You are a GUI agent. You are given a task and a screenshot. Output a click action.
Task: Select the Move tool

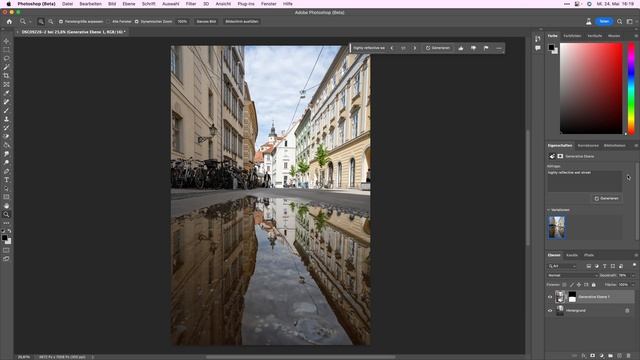coord(6,41)
